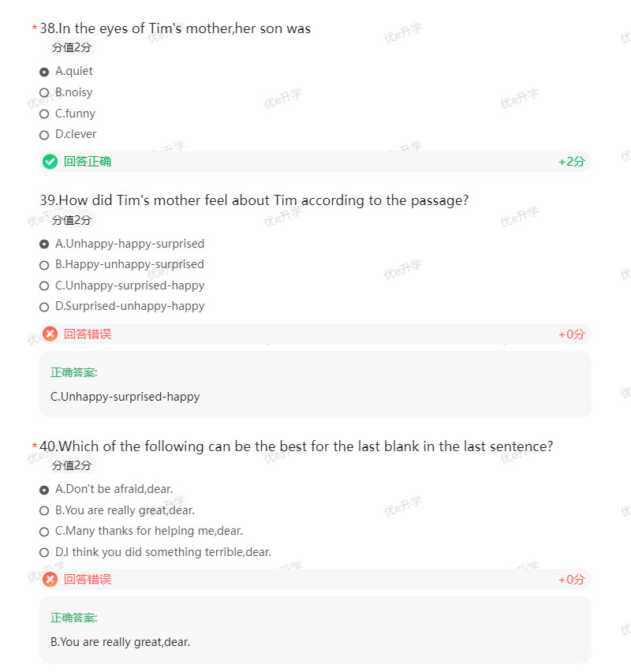
Task: Select option A.quiet for question 38
Action: click(x=44, y=71)
